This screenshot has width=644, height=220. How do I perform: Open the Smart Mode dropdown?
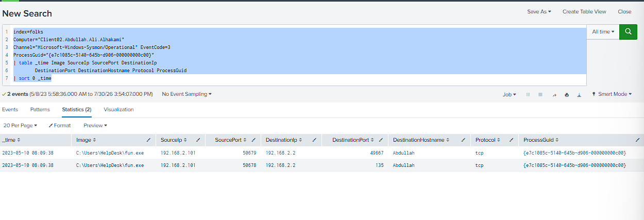click(x=612, y=94)
